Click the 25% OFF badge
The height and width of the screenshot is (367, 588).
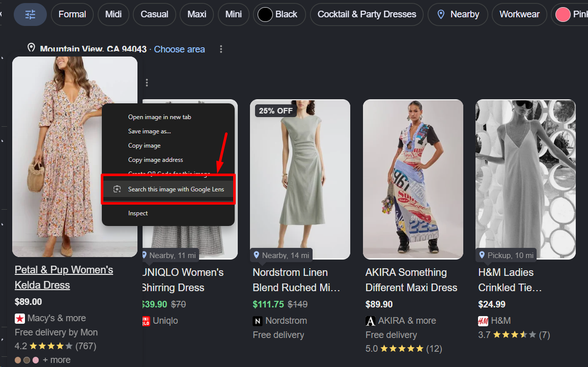tap(275, 111)
